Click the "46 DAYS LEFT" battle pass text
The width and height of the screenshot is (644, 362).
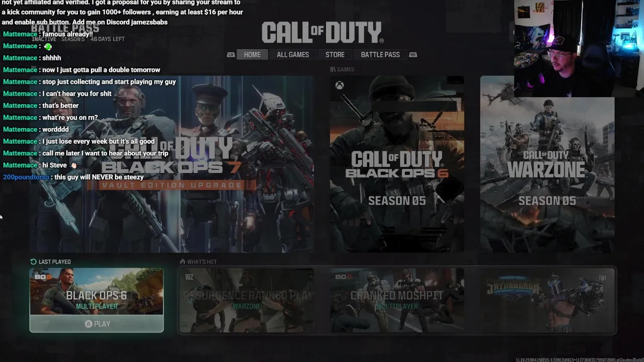coord(108,39)
